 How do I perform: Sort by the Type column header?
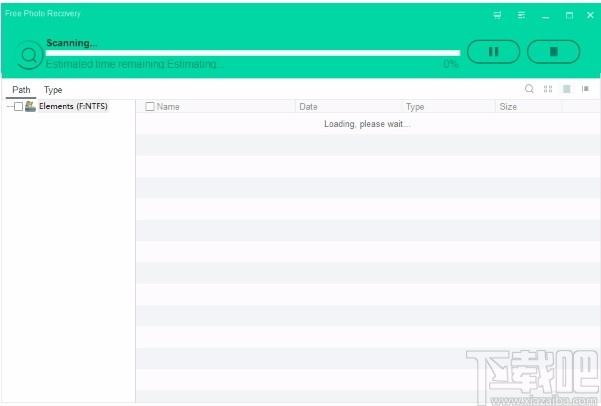coord(415,107)
